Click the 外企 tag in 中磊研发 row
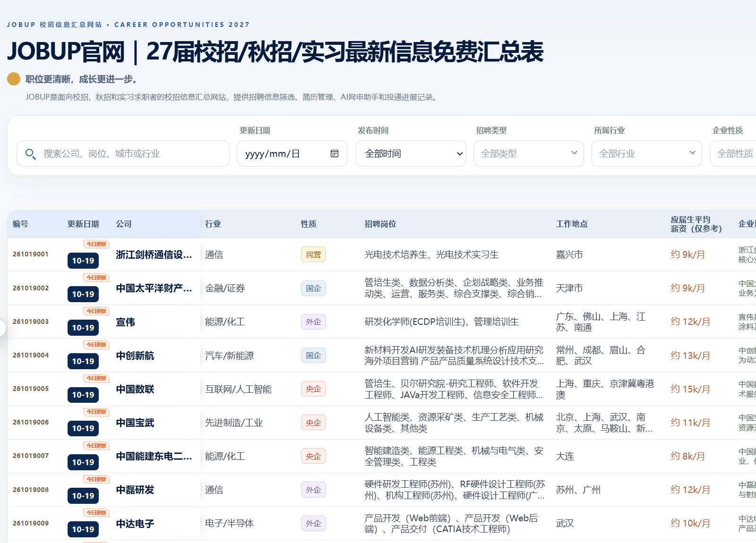This screenshot has height=543, width=756. pos(313,490)
